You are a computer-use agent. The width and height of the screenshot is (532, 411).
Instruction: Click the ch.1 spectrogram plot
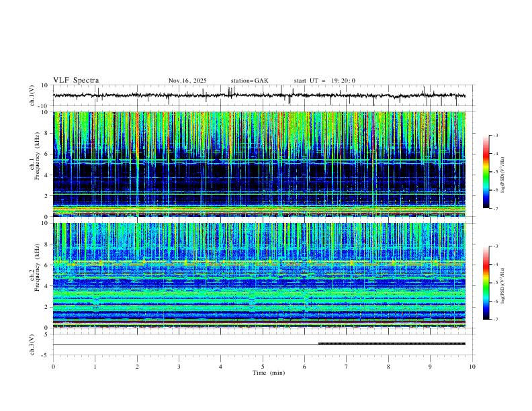coord(259,164)
